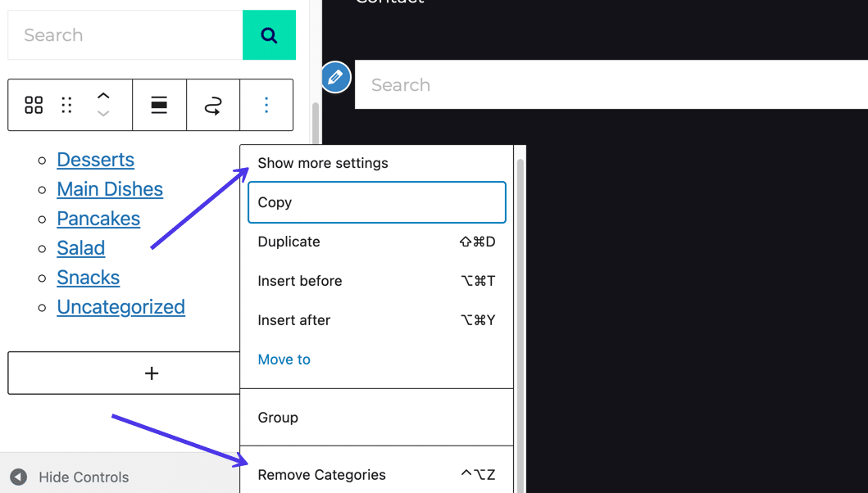The height and width of the screenshot is (493, 868).
Task: Open the Desserts category link
Action: [95, 160]
